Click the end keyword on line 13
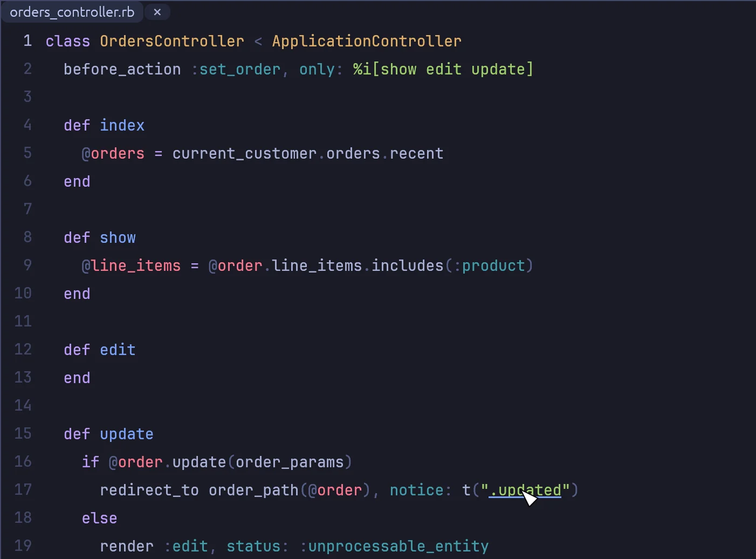Viewport: 756px width, 559px height. [x=77, y=378]
